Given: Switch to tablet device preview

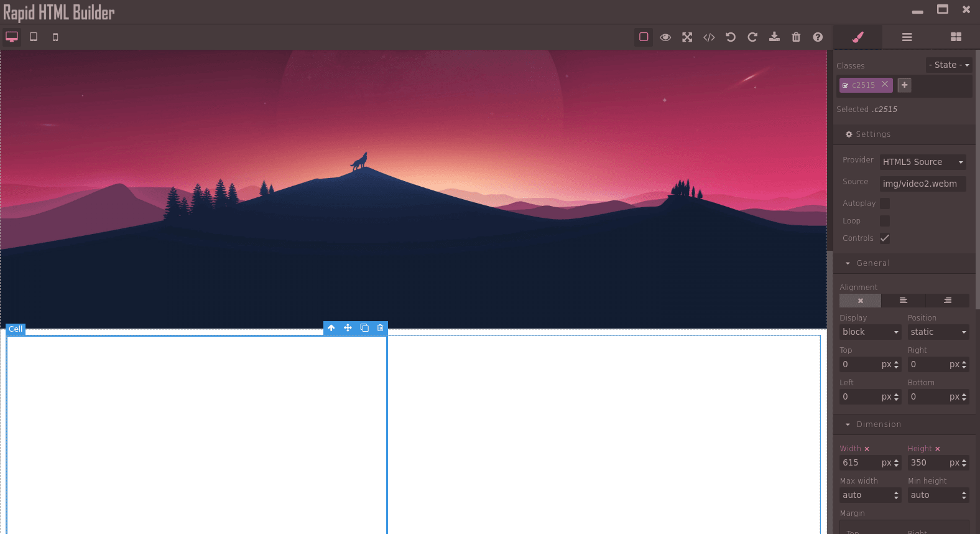Looking at the screenshot, I should (34, 37).
